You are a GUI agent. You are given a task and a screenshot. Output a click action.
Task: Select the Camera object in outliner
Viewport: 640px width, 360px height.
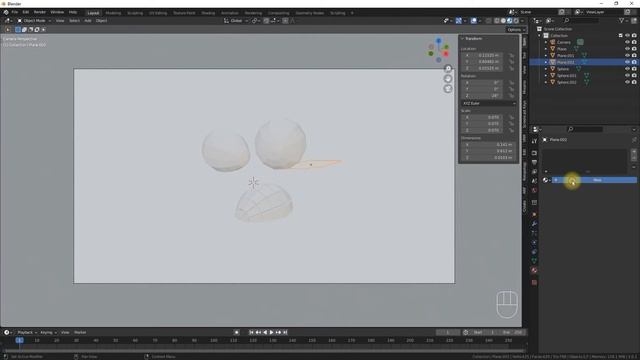[x=563, y=42]
